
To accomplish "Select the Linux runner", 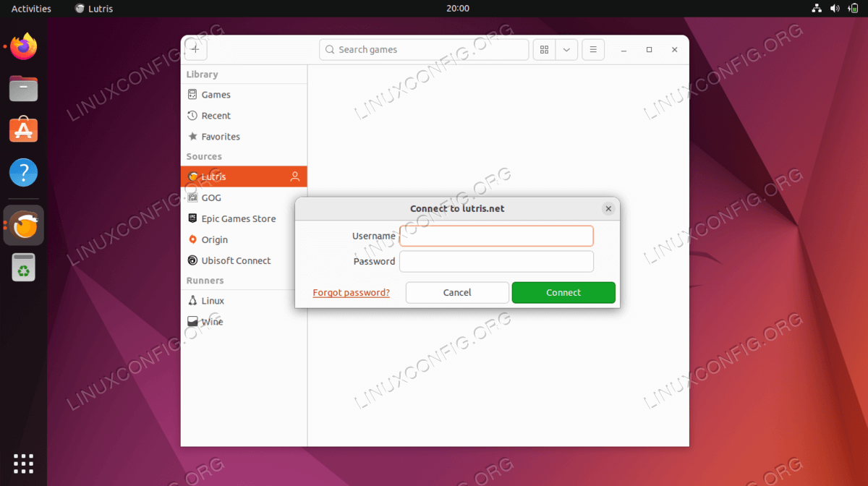I will coord(244,301).
